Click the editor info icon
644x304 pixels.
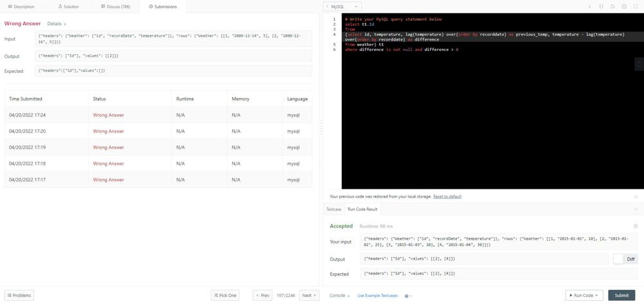click(590, 6)
